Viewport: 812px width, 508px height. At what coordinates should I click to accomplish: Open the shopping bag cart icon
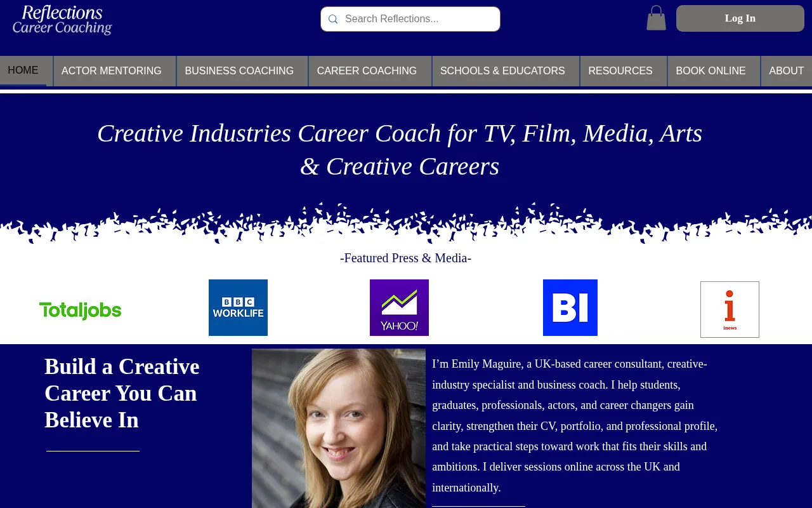656,18
